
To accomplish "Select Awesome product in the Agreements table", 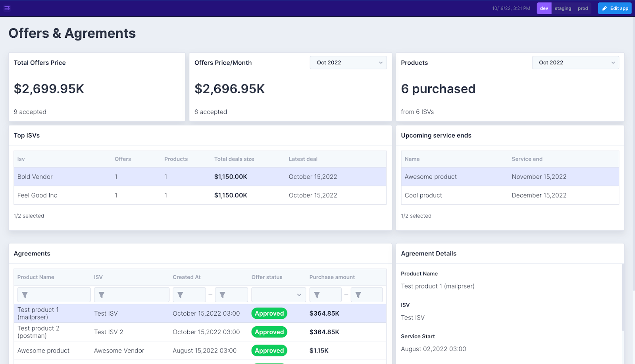I will [x=43, y=351].
